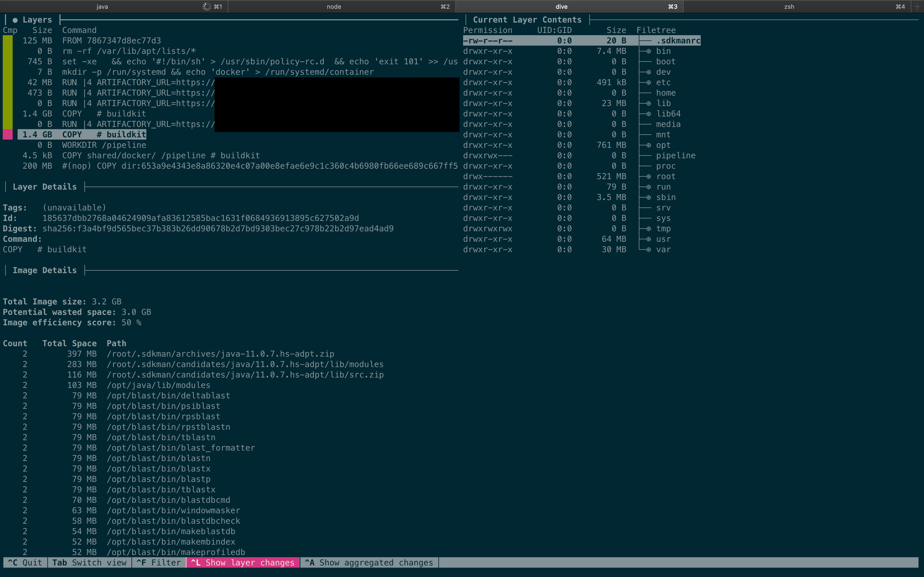Click the new tab plus icon

917,7
